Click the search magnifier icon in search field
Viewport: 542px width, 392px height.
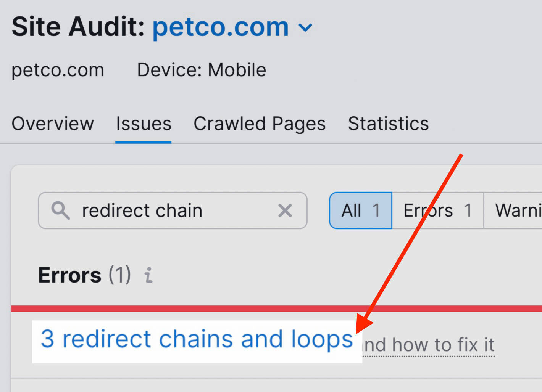click(61, 210)
